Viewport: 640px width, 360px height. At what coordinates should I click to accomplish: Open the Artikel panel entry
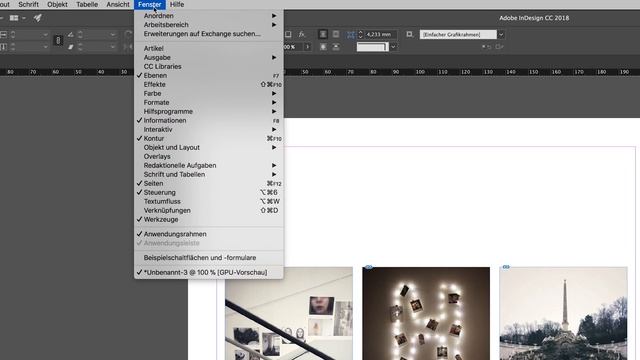tap(209, 49)
